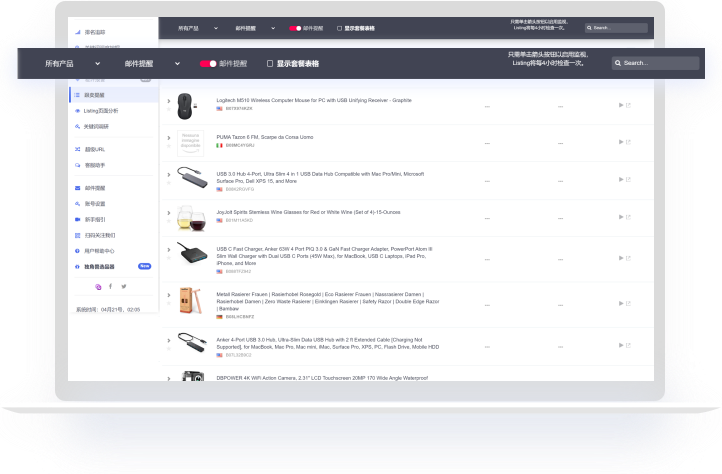Click the purple chat icon in sidebar footer
Viewport: 722px width, 474px height.
pos(98,287)
